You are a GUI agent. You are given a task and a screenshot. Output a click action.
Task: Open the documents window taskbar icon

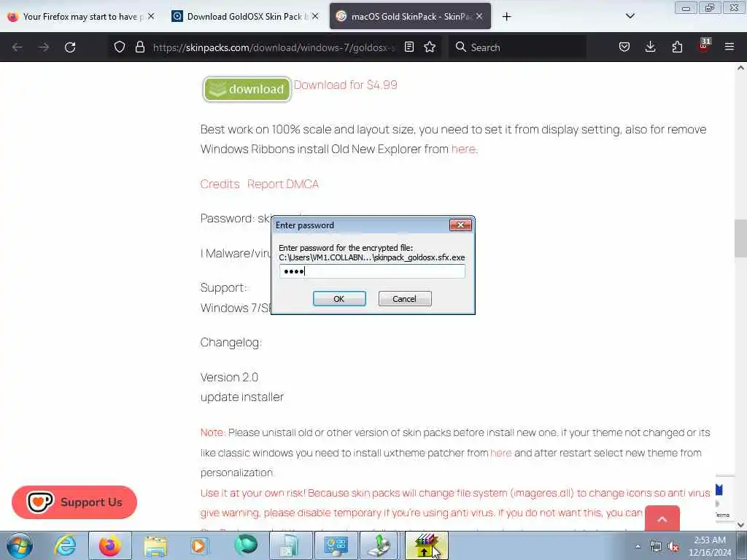(x=290, y=545)
